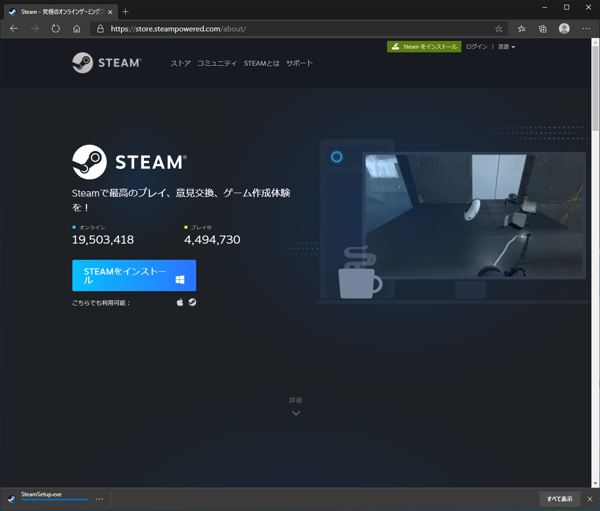Click the browser forward arrow
Image resolution: width=600 pixels, height=511 pixels.
click(35, 29)
